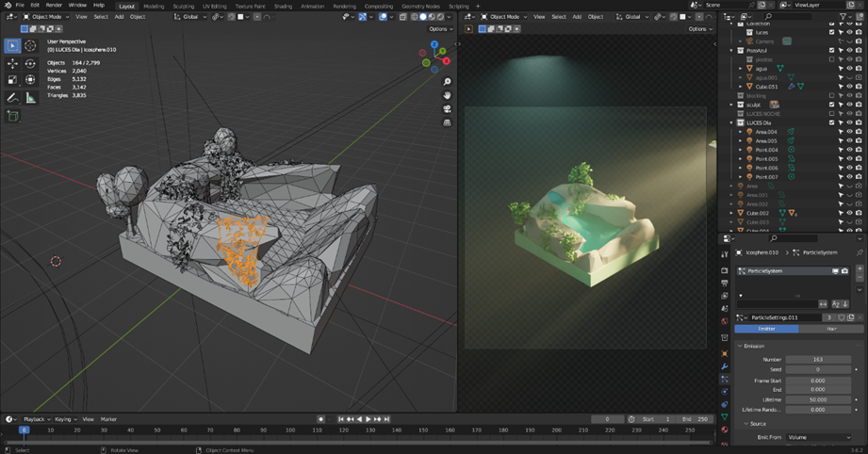Click the Hair particle type button
This screenshot has height=454, width=868.
[x=830, y=329]
